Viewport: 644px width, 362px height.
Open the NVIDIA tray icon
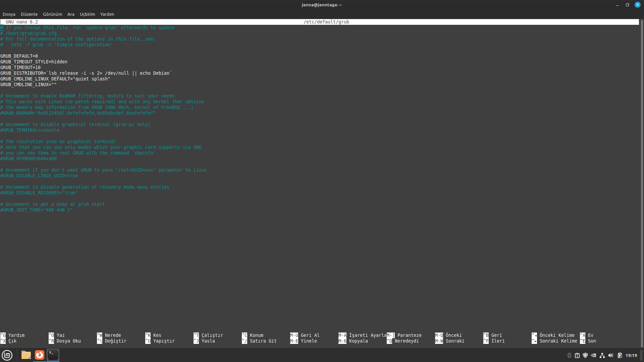pos(594,355)
